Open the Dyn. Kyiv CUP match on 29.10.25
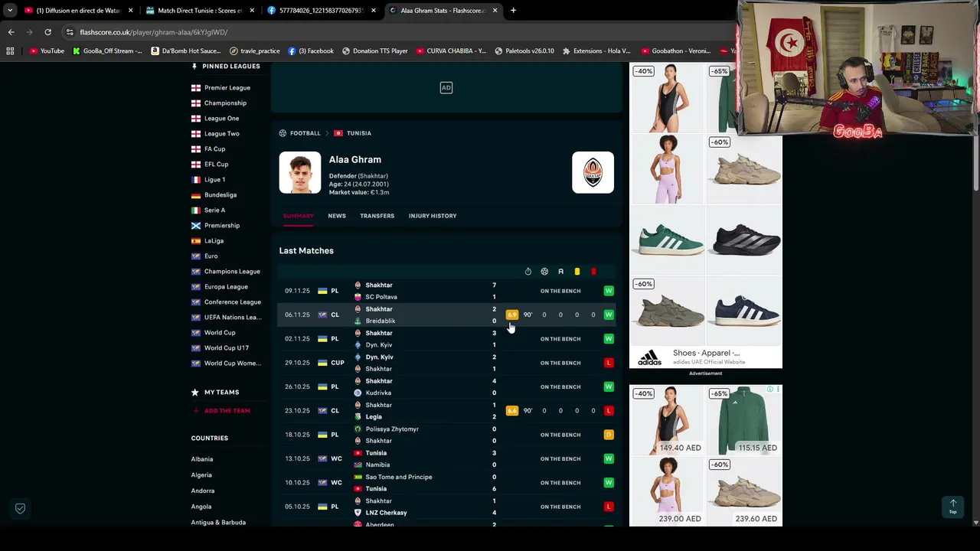Image resolution: width=980 pixels, height=551 pixels. click(447, 363)
